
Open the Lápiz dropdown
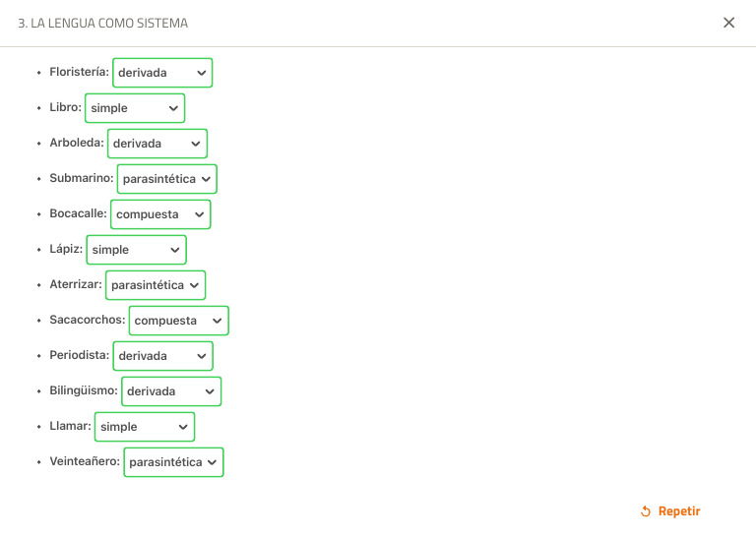click(x=137, y=250)
